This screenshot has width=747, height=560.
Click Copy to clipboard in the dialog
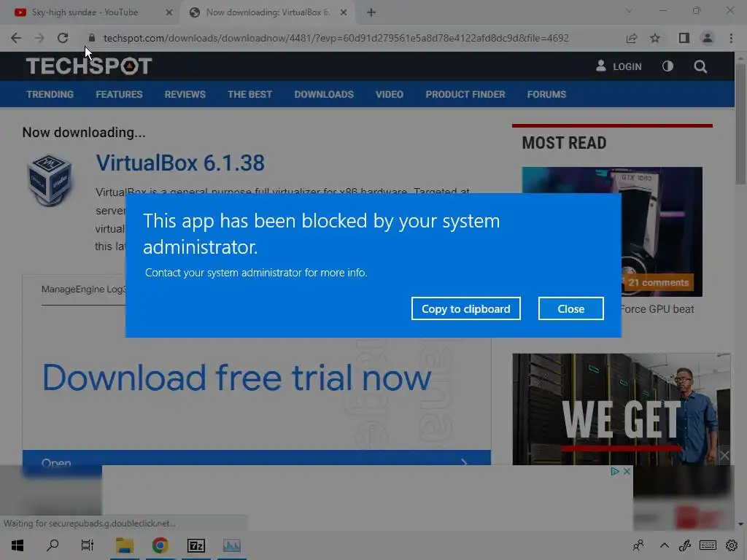[x=465, y=308]
